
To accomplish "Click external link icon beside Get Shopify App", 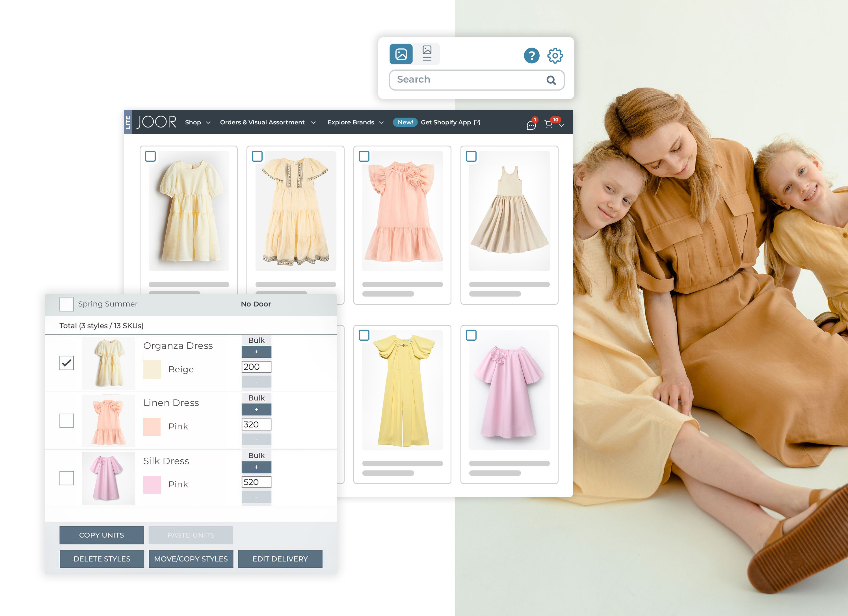I will click(x=477, y=122).
